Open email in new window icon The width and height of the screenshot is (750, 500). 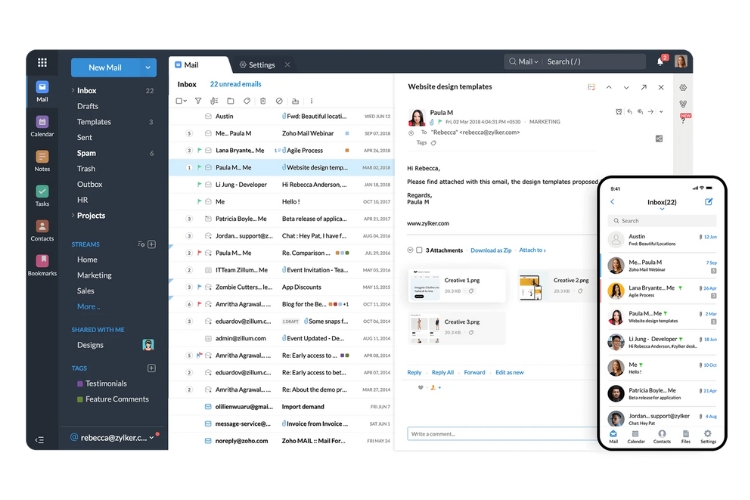click(x=644, y=87)
